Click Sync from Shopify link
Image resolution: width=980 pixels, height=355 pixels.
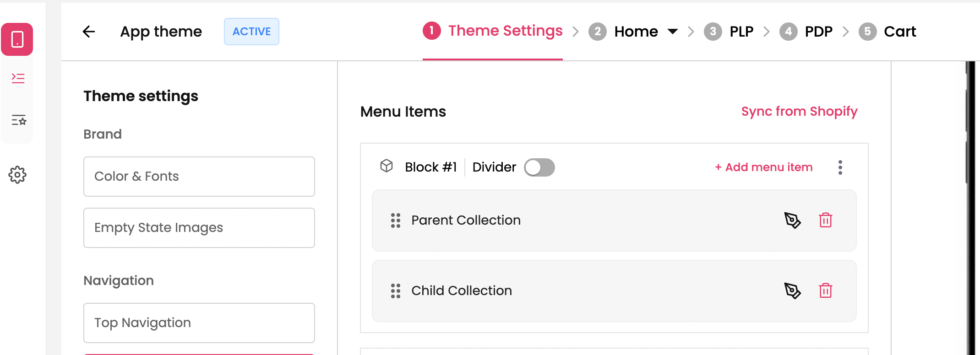799,112
